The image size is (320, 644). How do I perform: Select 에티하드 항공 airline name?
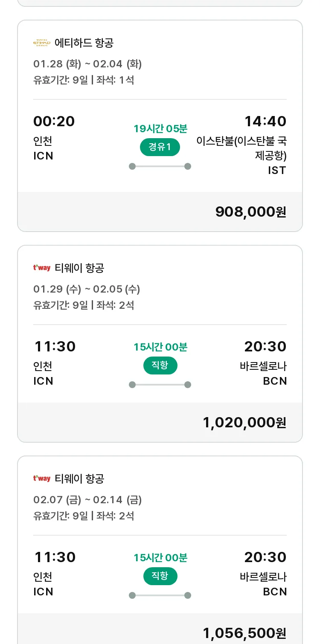click(84, 43)
